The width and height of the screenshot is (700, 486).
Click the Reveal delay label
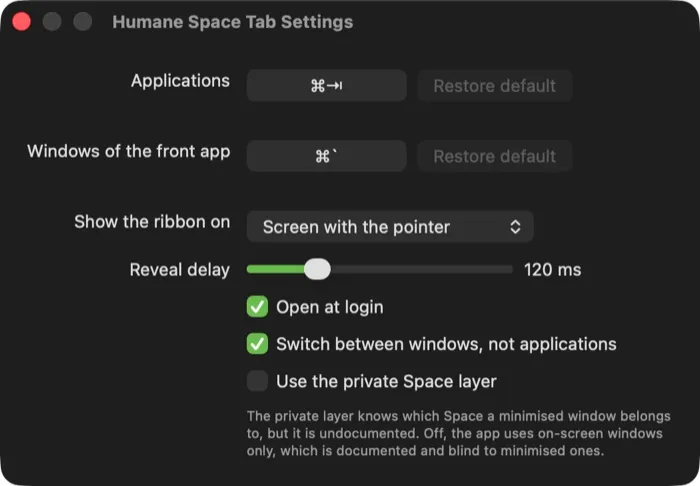(x=179, y=270)
